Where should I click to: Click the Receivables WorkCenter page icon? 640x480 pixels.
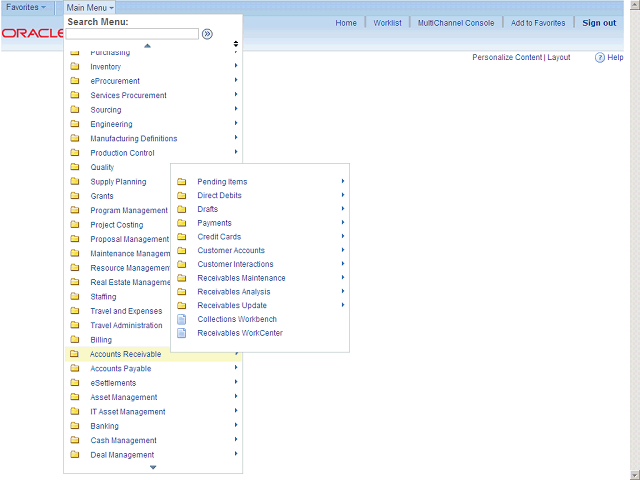pos(182,333)
